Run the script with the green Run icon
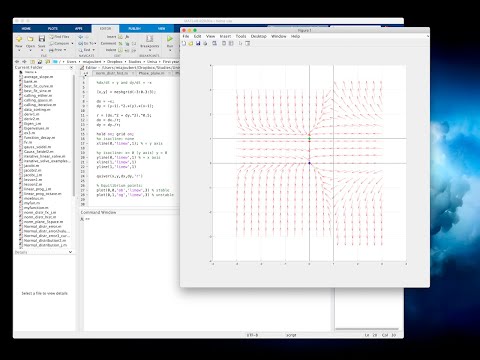Image resolution: width=480 pixels, height=360 pixels. (170, 39)
